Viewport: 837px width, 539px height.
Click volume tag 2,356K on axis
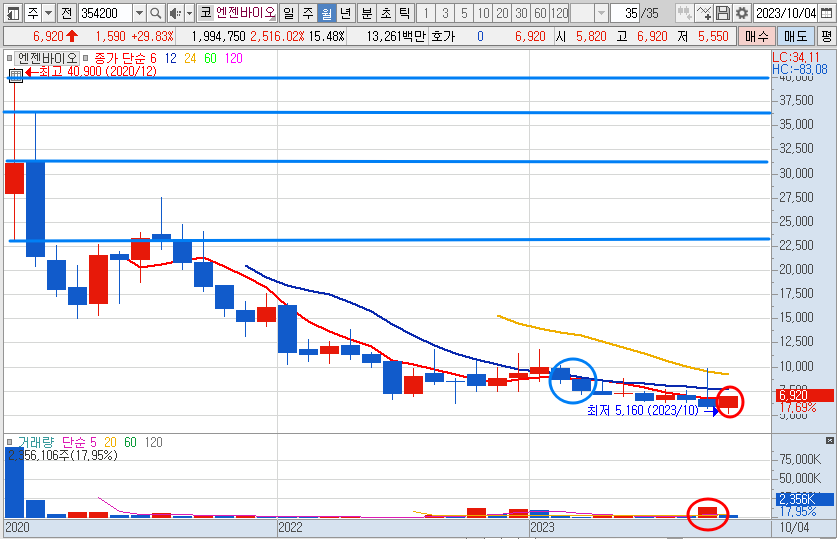pos(803,499)
